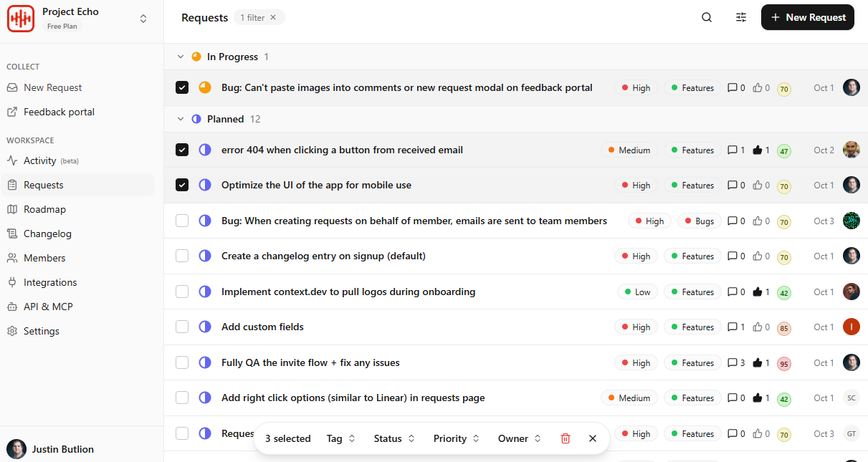Click the black New Request button
868x462 pixels.
click(807, 17)
